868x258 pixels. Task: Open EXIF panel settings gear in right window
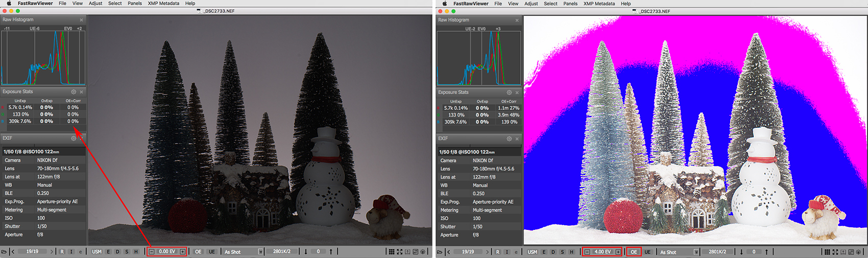(x=509, y=138)
